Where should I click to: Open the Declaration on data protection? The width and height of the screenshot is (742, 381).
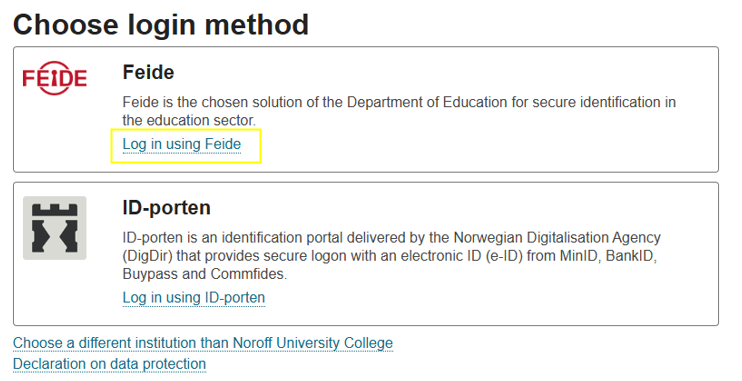109,363
